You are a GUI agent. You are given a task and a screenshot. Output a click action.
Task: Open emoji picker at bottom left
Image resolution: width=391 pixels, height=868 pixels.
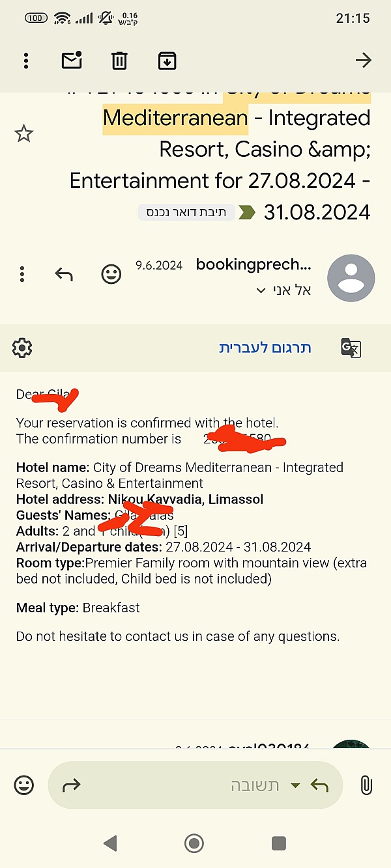pos(24,785)
